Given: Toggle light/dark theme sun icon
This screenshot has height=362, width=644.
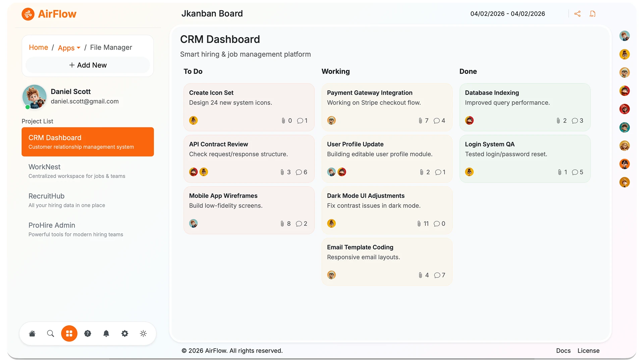Looking at the screenshot, I should point(143,334).
